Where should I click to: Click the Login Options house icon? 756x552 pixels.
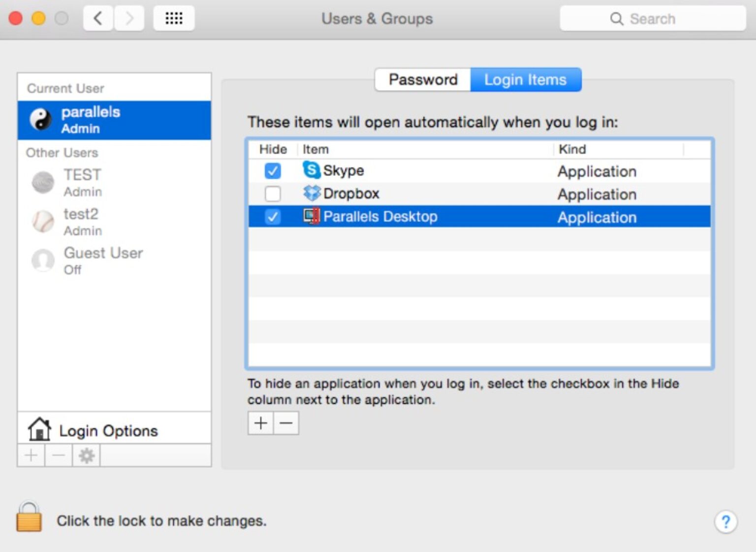tap(39, 429)
